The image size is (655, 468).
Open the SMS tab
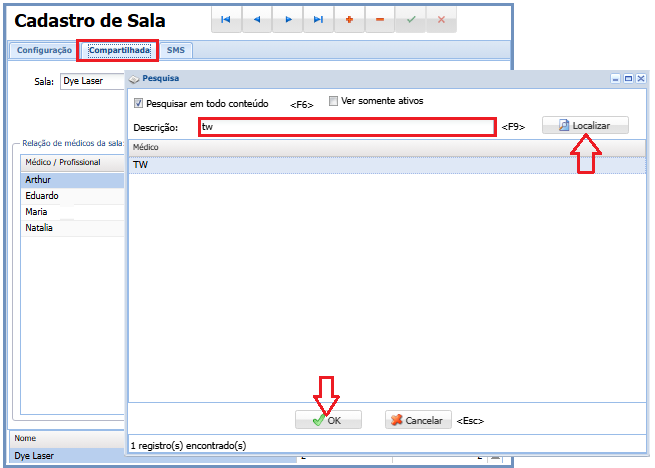[176, 50]
